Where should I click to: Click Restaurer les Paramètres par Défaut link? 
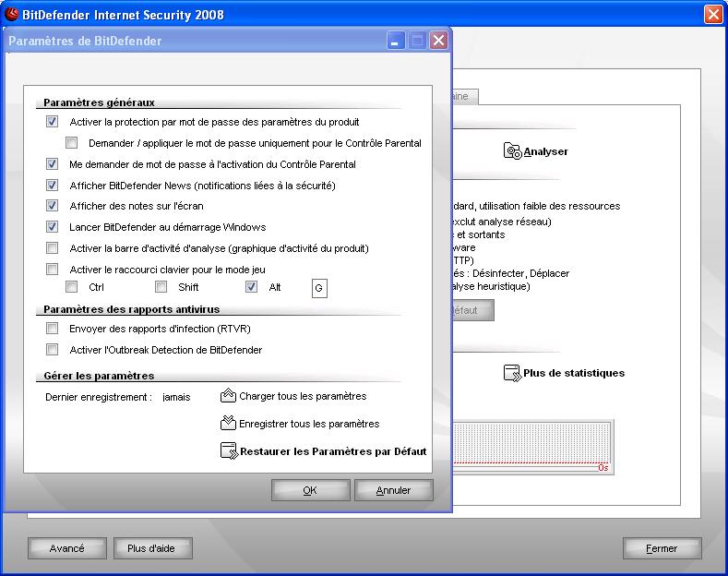click(x=333, y=451)
